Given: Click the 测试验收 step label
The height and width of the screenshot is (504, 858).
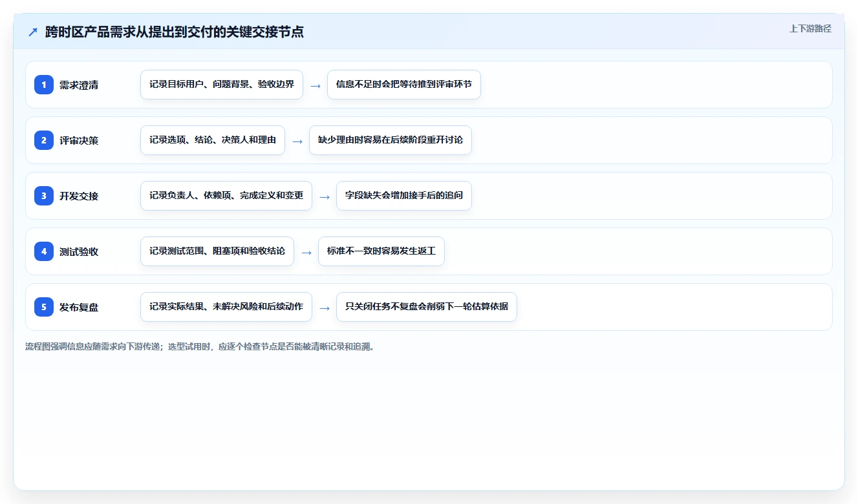Looking at the screenshot, I should 79,251.
